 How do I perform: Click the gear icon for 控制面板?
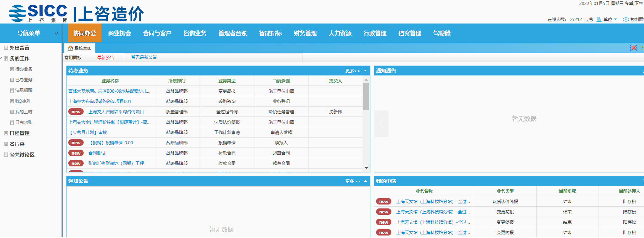coord(626,20)
